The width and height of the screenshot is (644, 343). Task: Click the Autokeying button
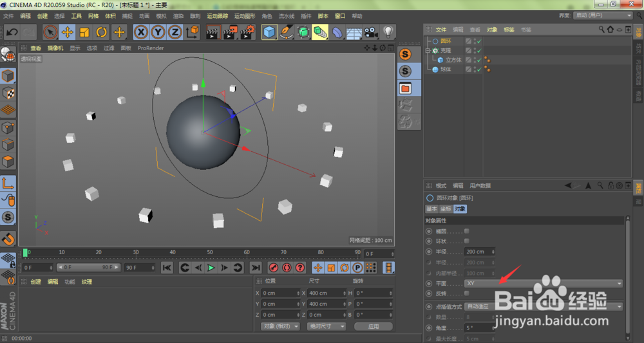[x=287, y=268]
